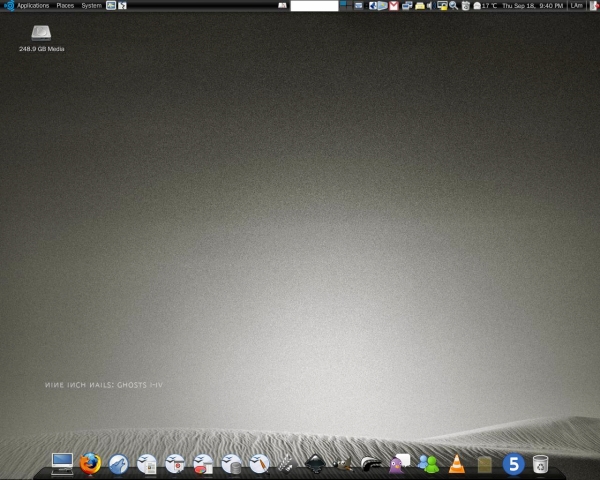Click the LAm user switcher label
The width and height of the screenshot is (600, 480).
tap(576, 6)
